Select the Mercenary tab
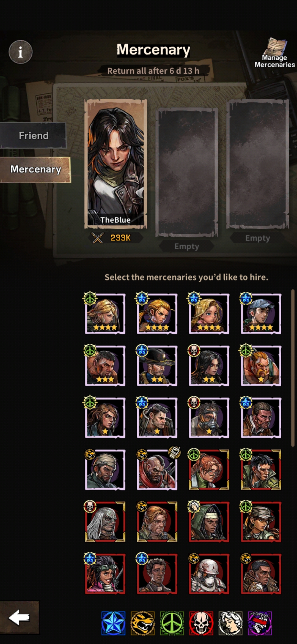The height and width of the screenshot is (644, 297). coord(35,170)
